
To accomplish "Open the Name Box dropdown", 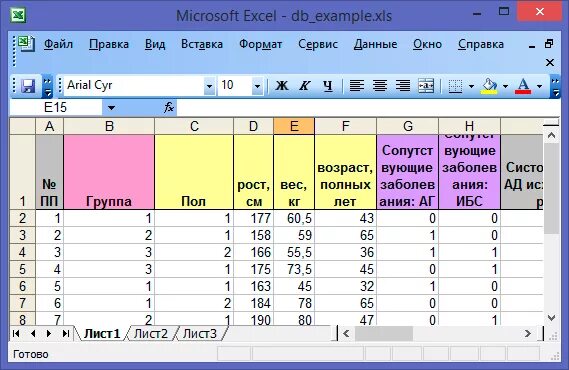I will coord(111,108).
